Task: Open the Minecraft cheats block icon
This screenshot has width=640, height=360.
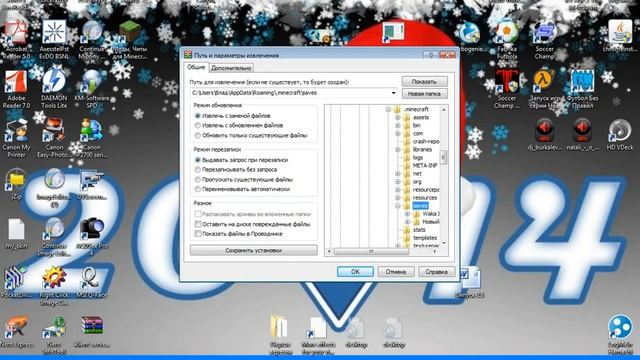Action: [x=130, y=40]
